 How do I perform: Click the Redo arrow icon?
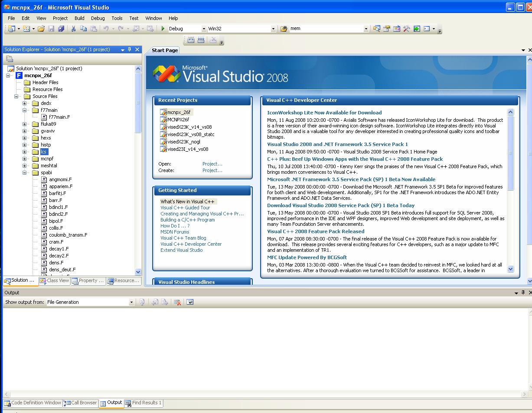coord(121,29)
